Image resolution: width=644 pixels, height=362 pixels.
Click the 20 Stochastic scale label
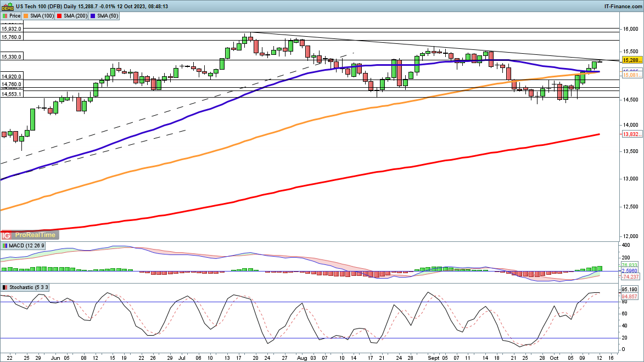pos(625,338)
